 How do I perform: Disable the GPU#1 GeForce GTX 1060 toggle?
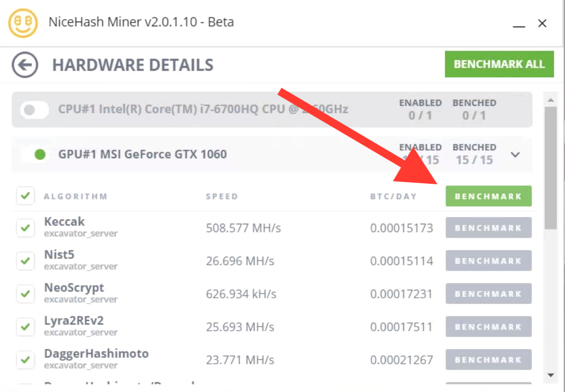point(35,154)
